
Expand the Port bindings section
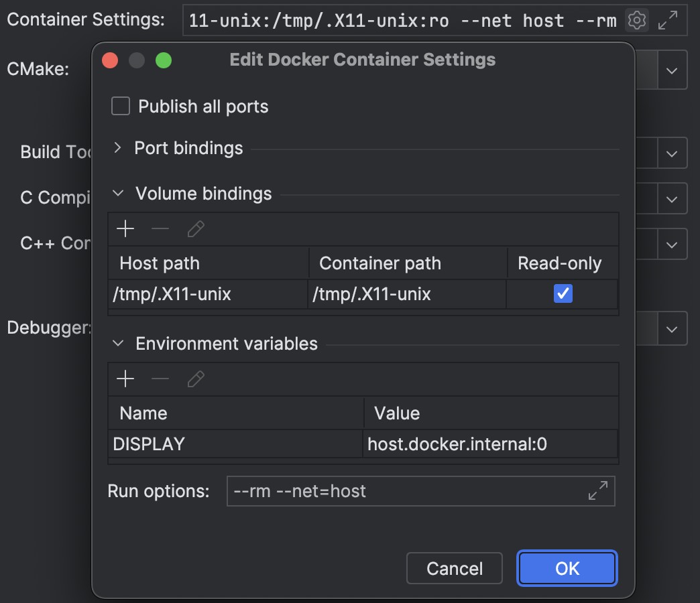tap(118, 148)
